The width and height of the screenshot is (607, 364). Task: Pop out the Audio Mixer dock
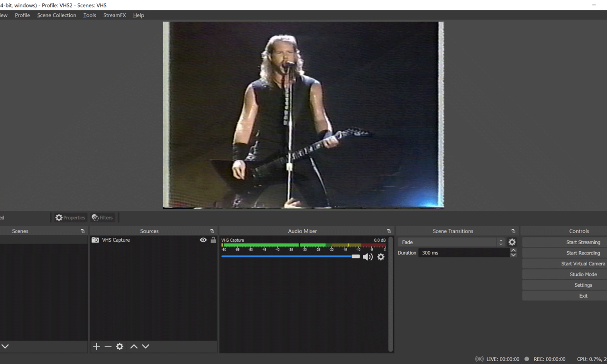coord(389,231)
